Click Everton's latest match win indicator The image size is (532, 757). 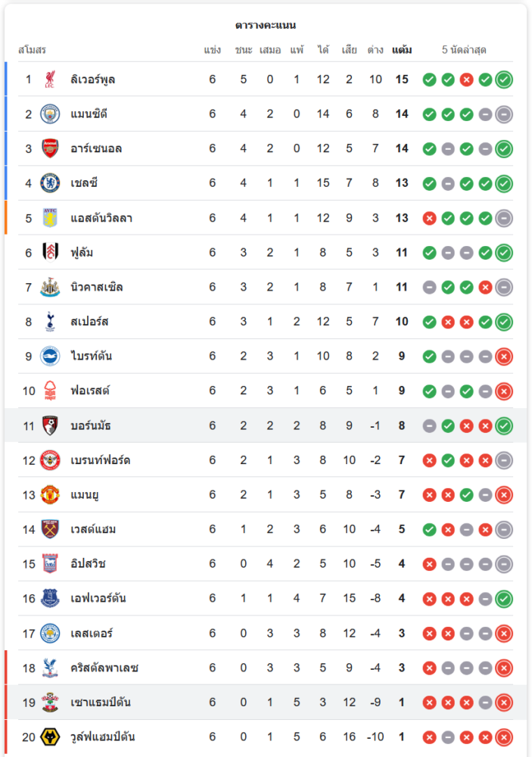[504, 599]
